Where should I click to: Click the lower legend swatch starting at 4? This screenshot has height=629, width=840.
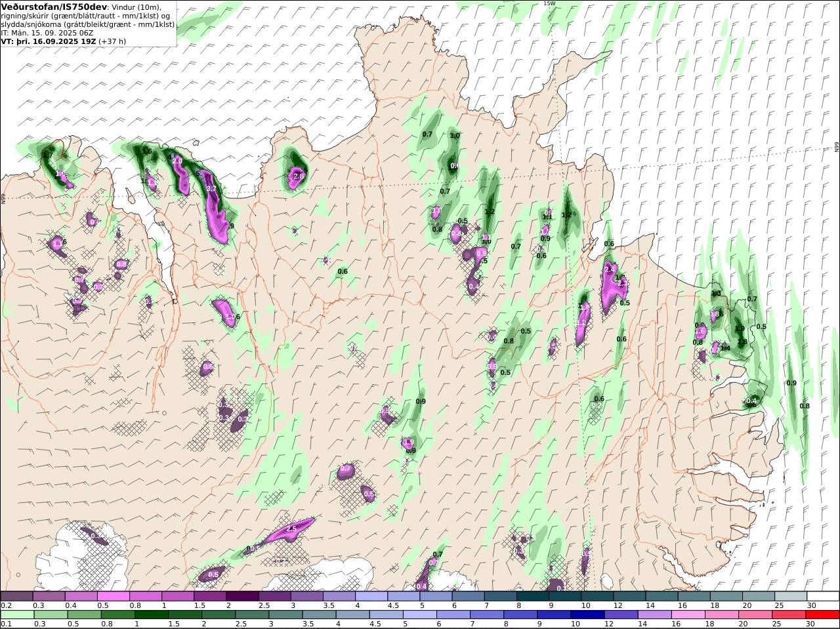(x=352, y=615)
